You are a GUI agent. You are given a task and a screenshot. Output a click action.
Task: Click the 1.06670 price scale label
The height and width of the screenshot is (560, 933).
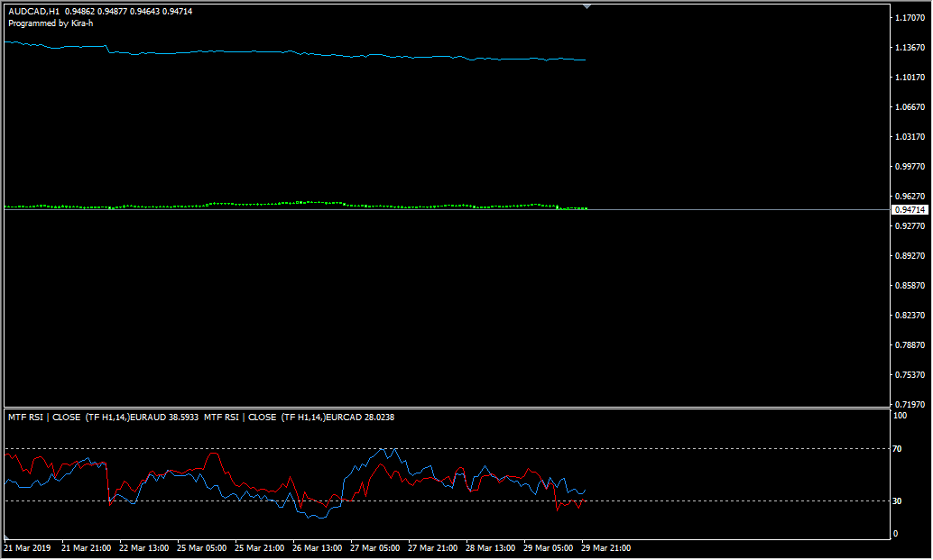[x=910, y=107]
